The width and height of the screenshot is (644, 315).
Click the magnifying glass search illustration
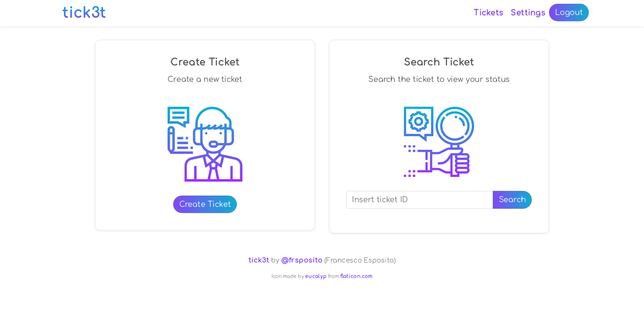coord(439,141)
